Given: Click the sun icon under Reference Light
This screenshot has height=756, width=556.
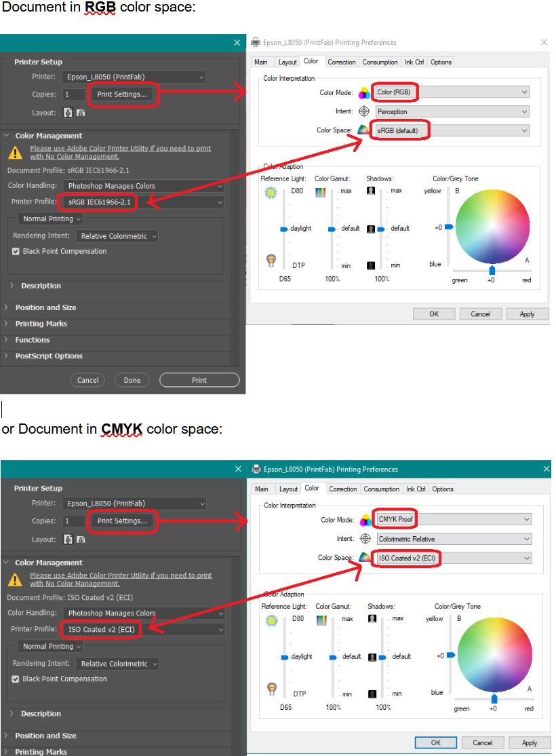Looking at the screenshot, I should point(271,193).
